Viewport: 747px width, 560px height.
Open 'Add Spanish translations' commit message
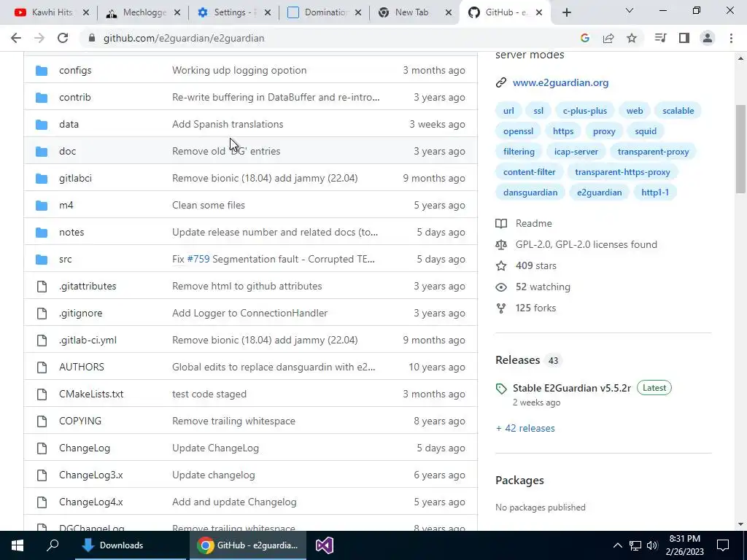point(228,124)
